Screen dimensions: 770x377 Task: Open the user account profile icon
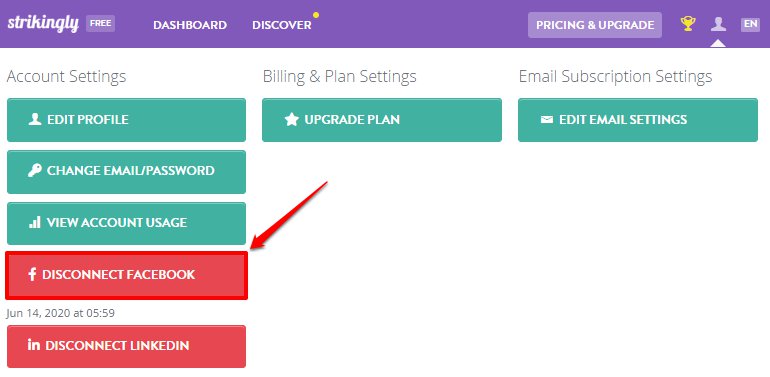pos(718,24)
